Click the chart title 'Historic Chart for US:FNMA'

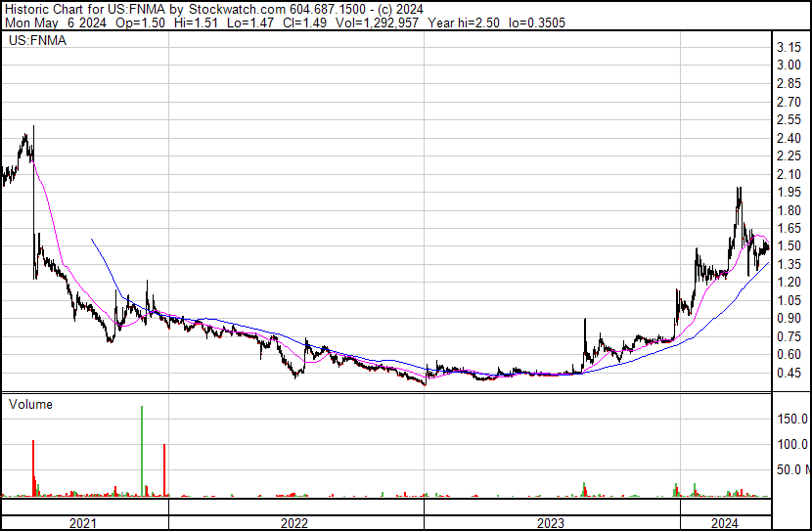coord(85,9)
